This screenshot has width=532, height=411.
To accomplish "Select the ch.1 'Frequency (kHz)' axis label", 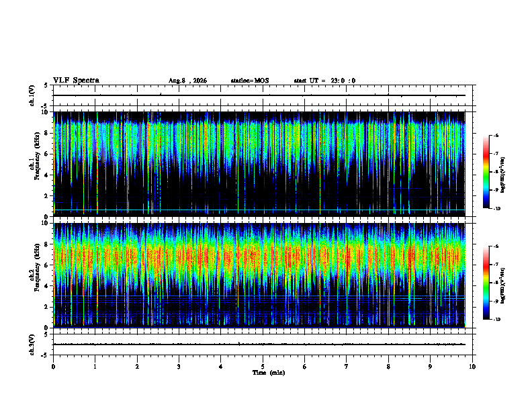I will tap(37, 156).
